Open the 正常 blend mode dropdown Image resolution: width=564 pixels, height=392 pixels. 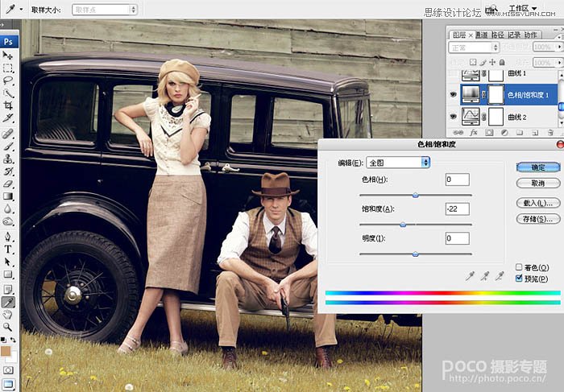(474, 47)
